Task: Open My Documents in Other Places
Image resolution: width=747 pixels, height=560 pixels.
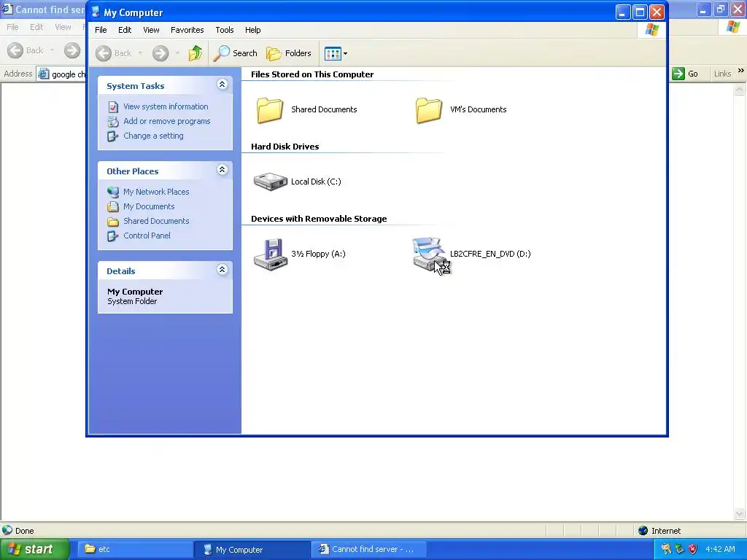Action: click(x=149, y=206)
